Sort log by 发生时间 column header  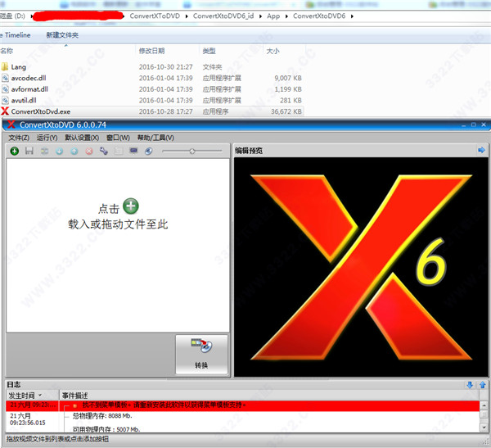[32, 396]
